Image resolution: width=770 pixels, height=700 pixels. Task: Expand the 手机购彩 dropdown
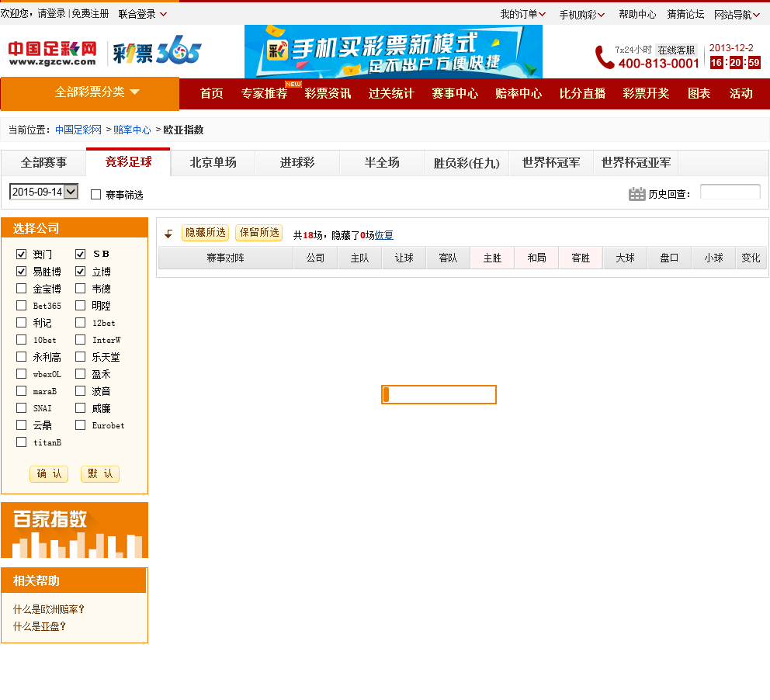coord(582,15)
